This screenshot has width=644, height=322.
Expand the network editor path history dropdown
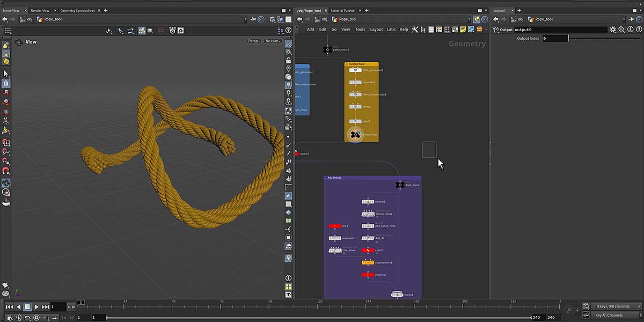tap(469, 19)
